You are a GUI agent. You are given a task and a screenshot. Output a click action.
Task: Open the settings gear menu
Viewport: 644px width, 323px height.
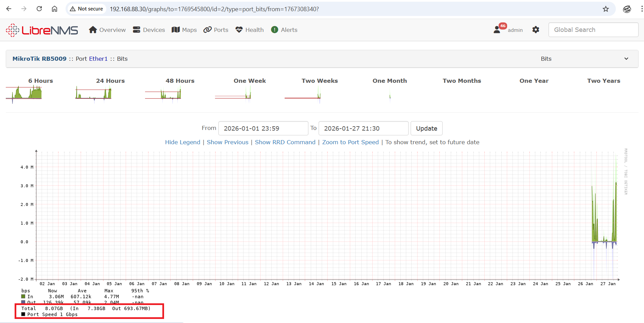(x=536, y=30)
